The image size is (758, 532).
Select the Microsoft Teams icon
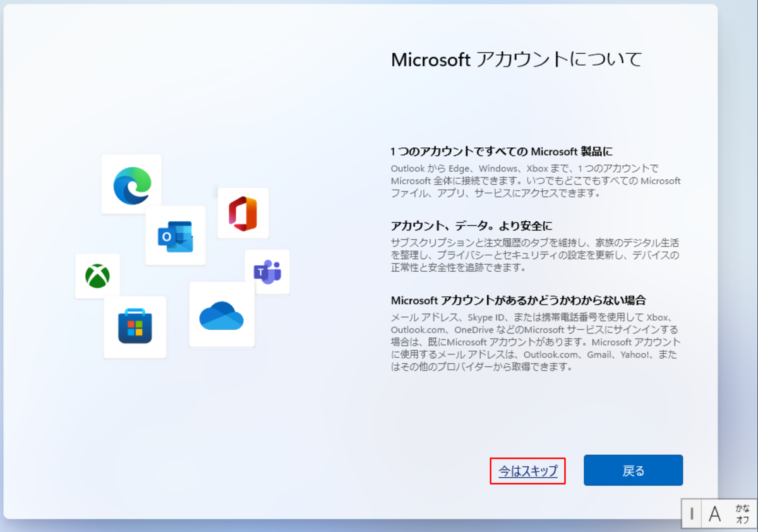(x=268, y=272)
